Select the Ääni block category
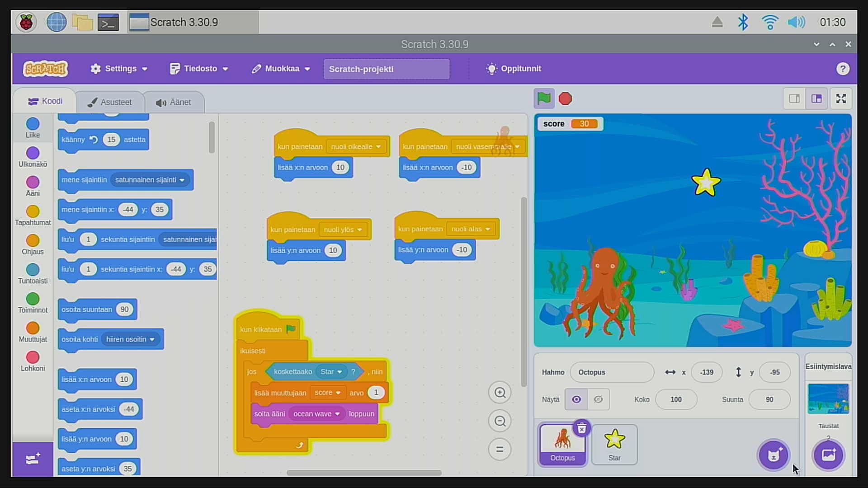This screenshot has height=488, width=868. (x=33, y=186)
